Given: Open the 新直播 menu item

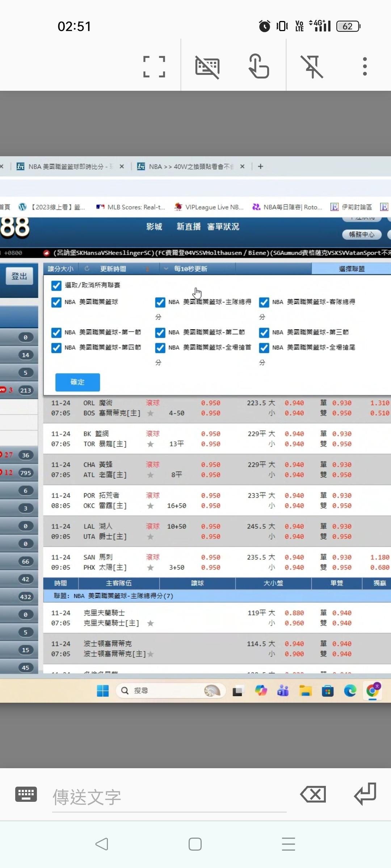Looking at the screenshot, I should 188,227.
